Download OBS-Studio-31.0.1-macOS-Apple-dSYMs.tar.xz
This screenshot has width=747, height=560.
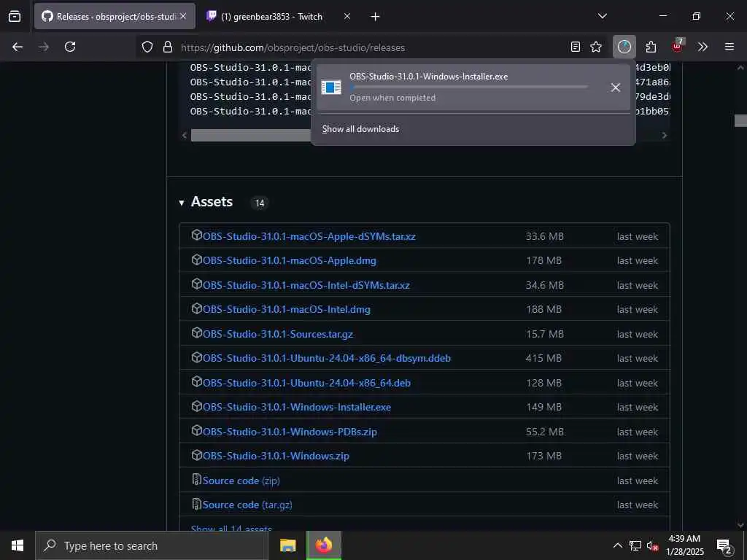(x=309, y=236)
